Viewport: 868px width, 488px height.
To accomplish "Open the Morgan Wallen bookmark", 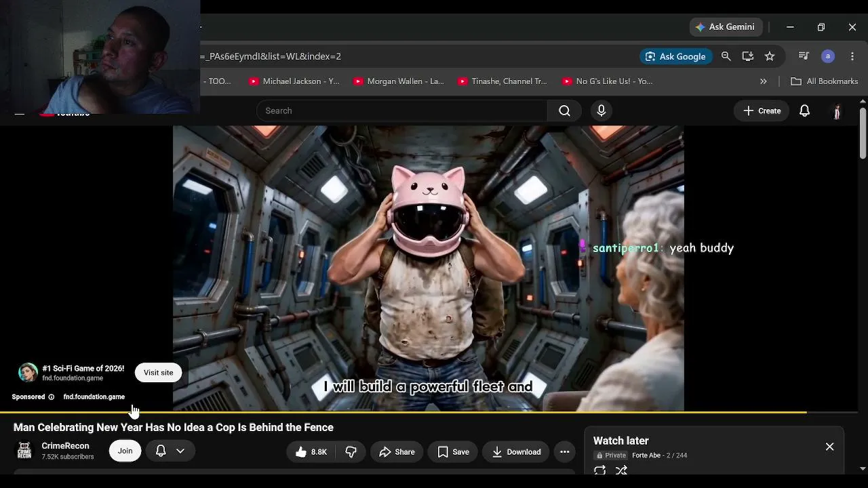I will tap(398, 81).
